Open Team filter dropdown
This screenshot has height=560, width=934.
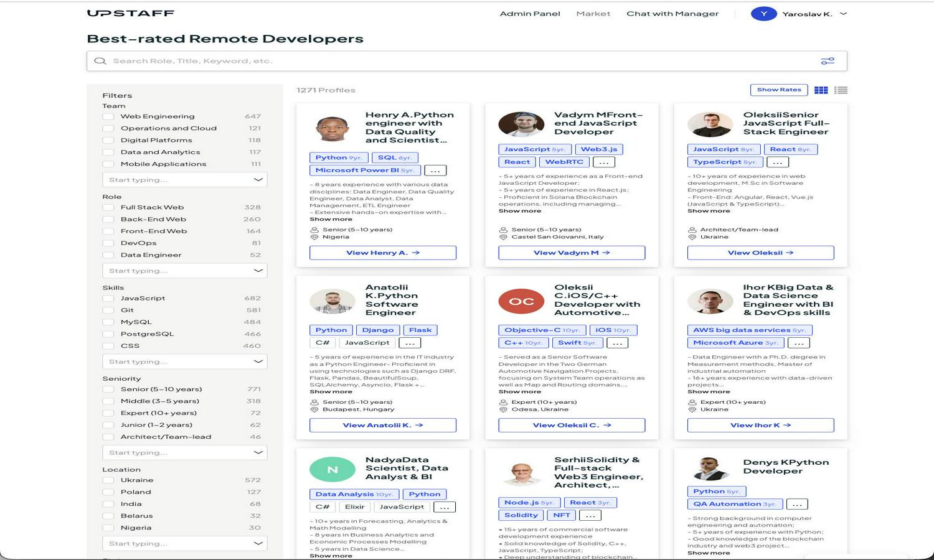[185, 180]
